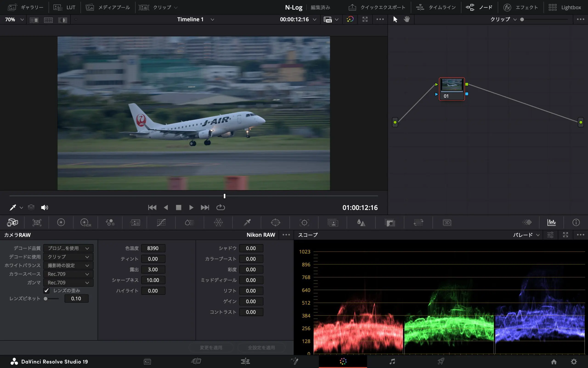The image size is (588, 368).
Task: Open the Color Warper palette
Action: click(x=218, y=222)
